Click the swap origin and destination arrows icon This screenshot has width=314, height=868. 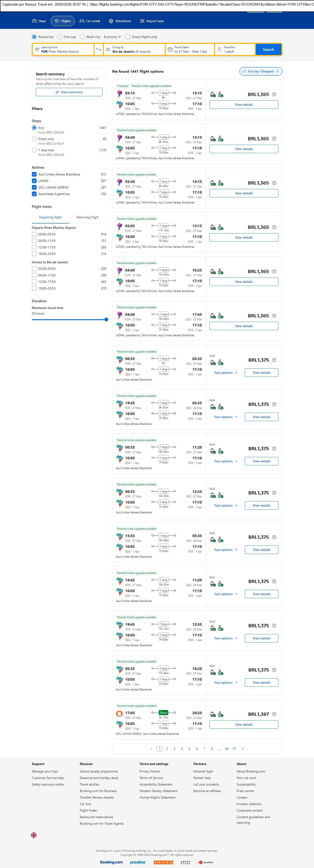pyautogui.click(x=99, y=50)
